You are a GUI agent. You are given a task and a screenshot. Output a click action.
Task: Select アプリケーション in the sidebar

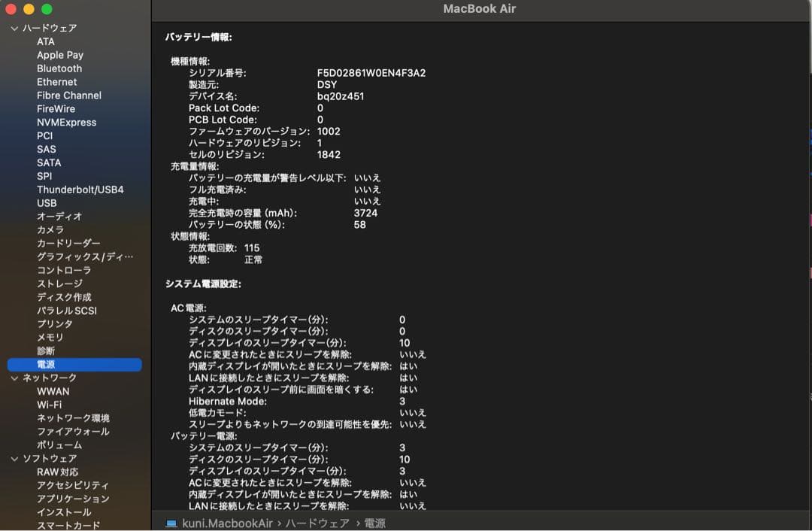(73, 499)
